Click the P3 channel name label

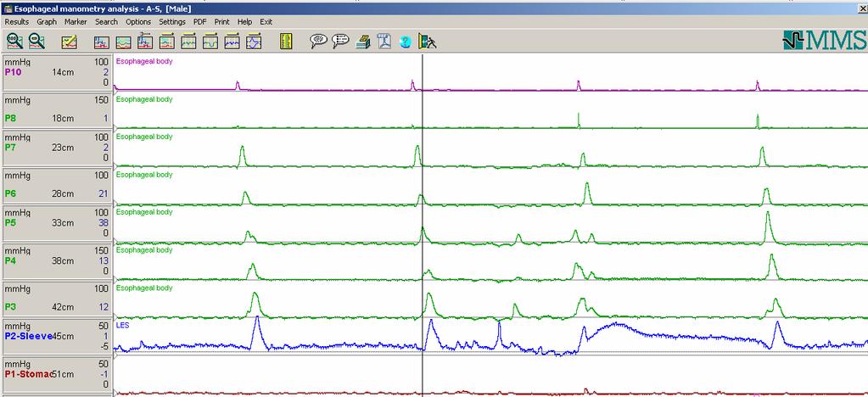click(10, 307)
